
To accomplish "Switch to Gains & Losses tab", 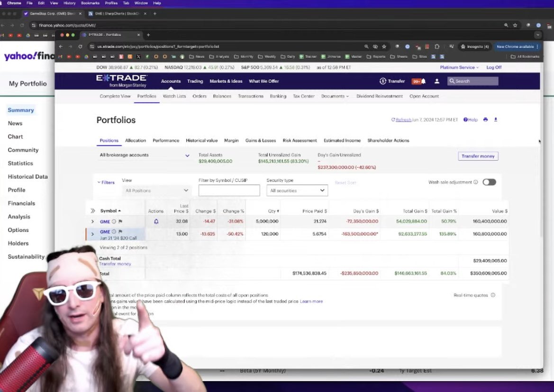I will 261,141.
